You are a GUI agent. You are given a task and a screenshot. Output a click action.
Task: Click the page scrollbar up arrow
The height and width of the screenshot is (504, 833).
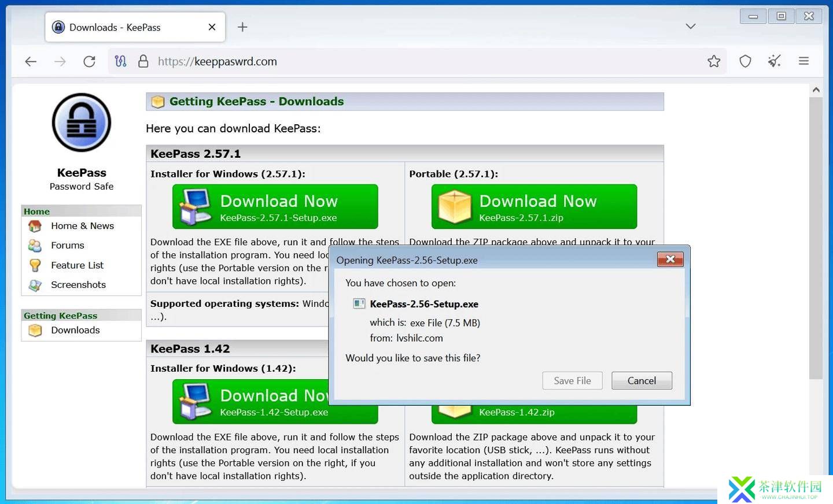[x=816, y=90]
